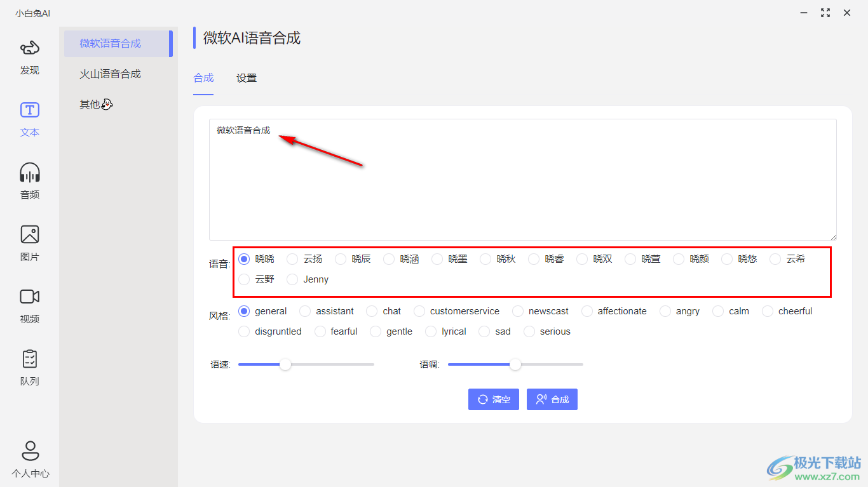Screen dimensions: 868x487
Task: Select the disgruntled style
Action: pos(271,331)
